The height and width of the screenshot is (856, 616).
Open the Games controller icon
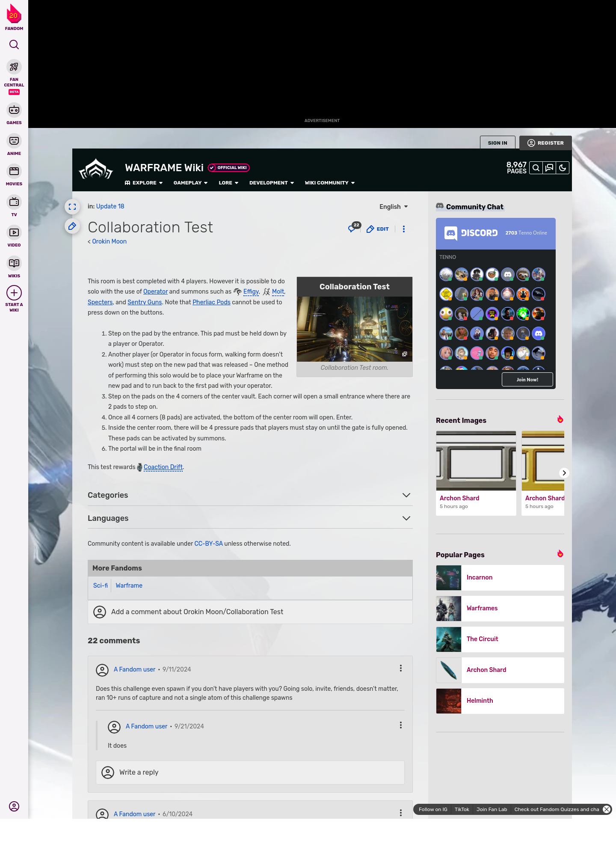point(14,110)
